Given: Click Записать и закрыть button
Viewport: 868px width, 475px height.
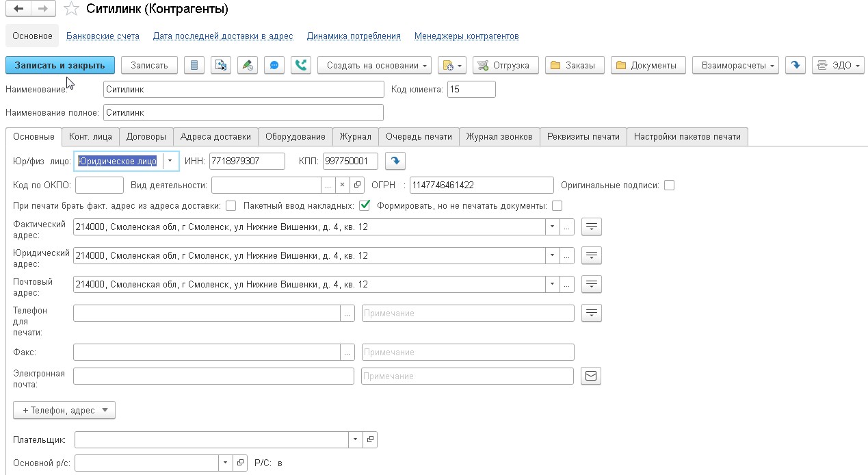Looking at the screenshot, I should [60, 65].
